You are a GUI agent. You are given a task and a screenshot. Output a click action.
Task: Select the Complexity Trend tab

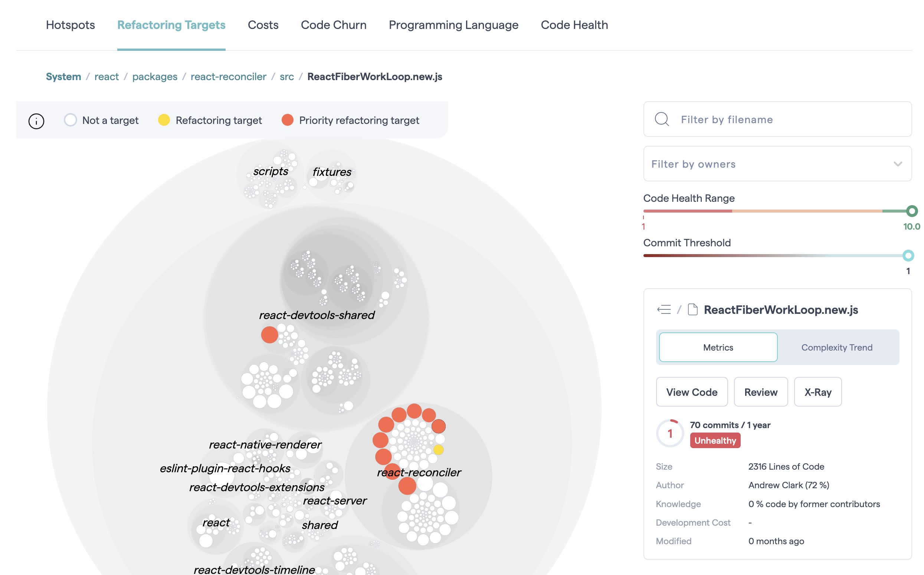836,347
